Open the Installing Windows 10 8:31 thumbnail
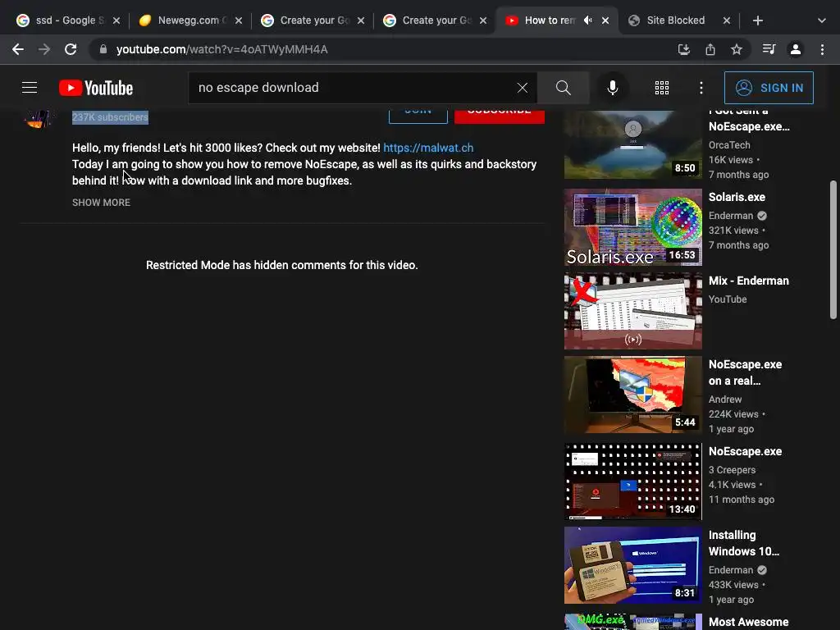840x630 pixels. [x=632, y=564]
